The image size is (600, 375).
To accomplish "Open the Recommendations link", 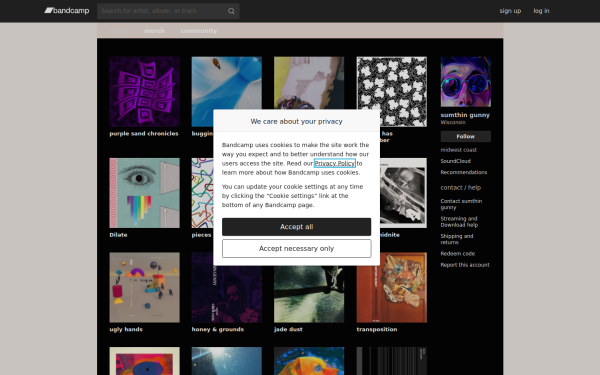I will (464, 173).
